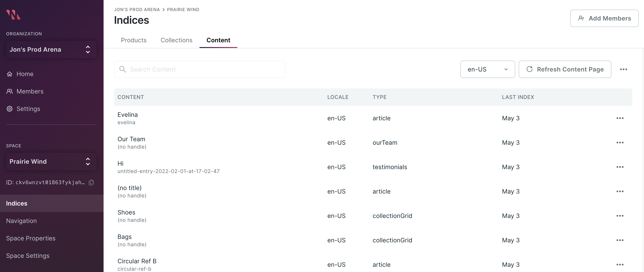644x272 pixels.
Task: Open Space Properties in the sidebar
Action: 31,238
